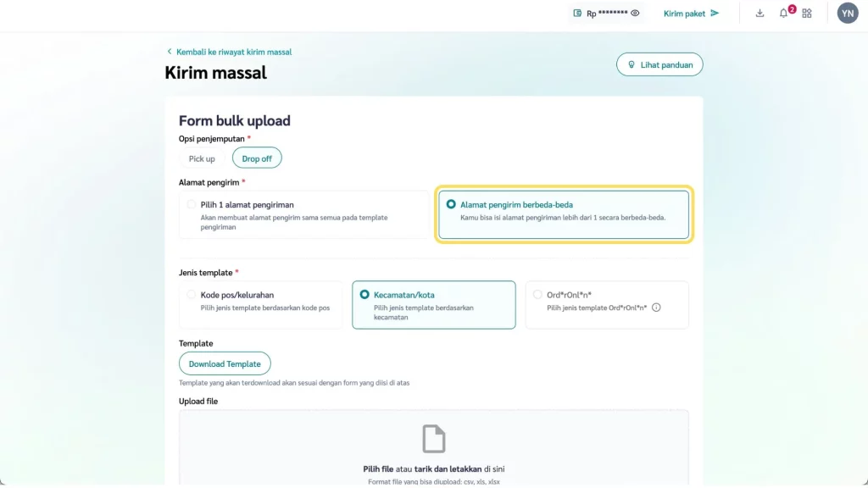Click the lightbulb icon in Lihat panduan
The height and width of the screenshot is (488, 868).
click(631, 64)
